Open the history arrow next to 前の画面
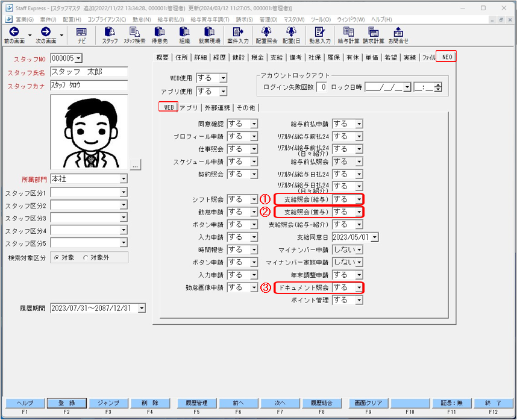 pyautogui.click(x=30, y=35)
